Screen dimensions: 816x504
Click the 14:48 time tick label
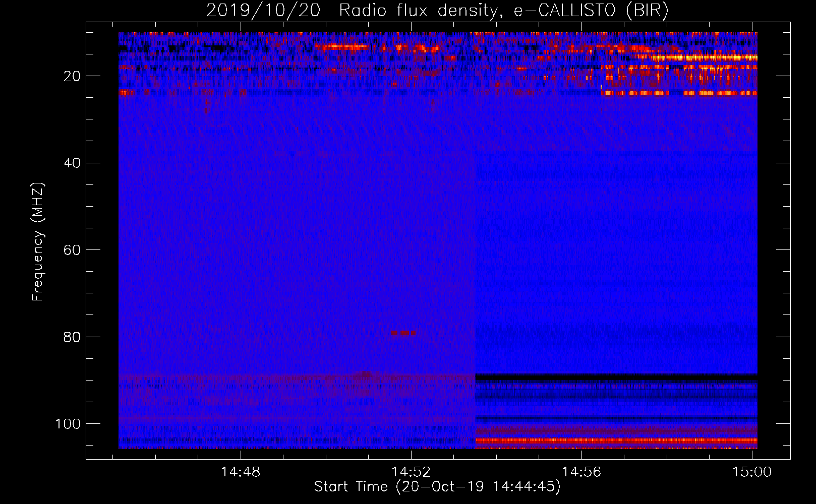coord(241,472)
